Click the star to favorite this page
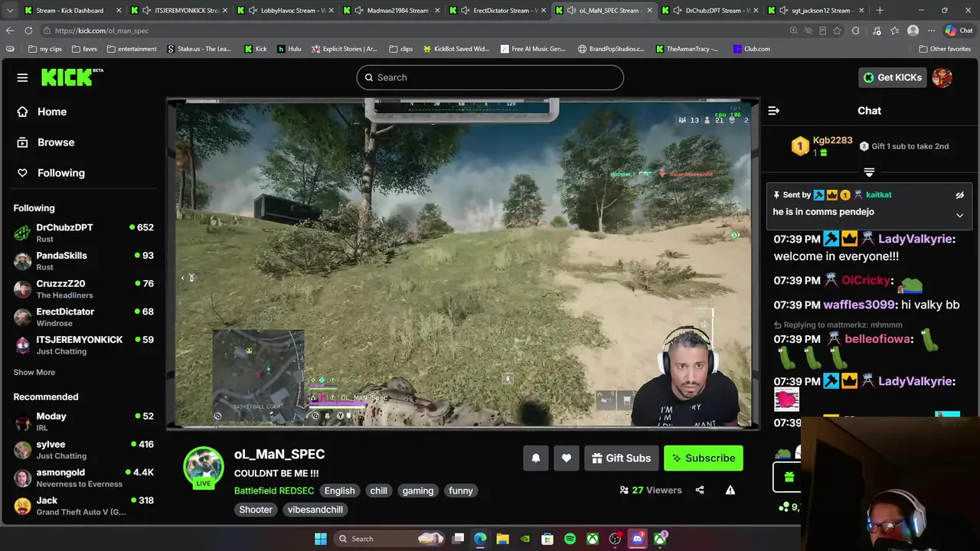The image size is (980, 551). tap(838, 31)
